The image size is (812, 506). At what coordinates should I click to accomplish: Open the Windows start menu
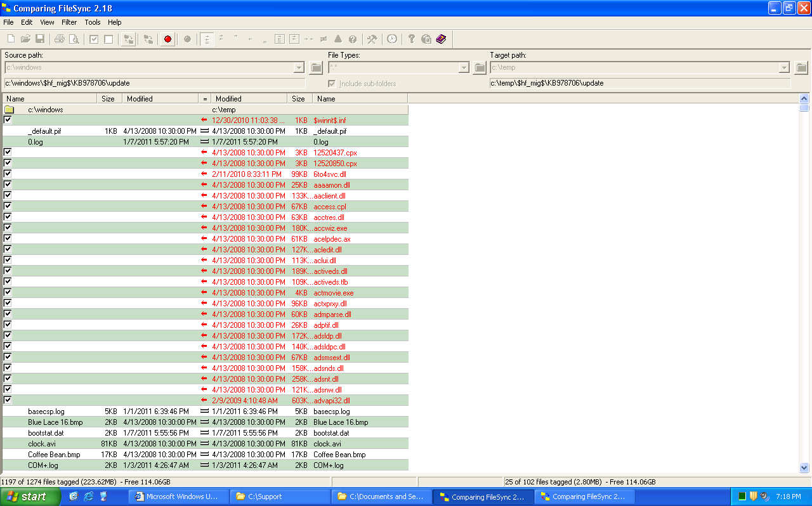pos(30,496)
